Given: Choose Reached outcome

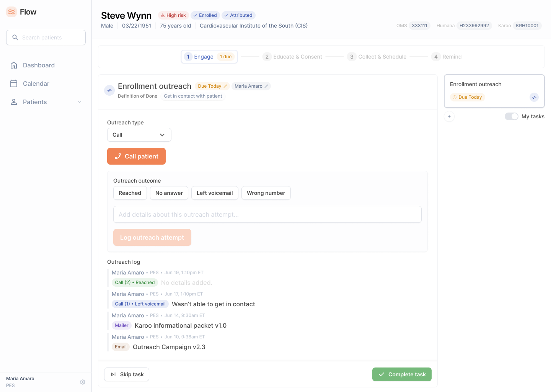Looking at the screenshot, I should pyautogui.click(x=130, y=193).
